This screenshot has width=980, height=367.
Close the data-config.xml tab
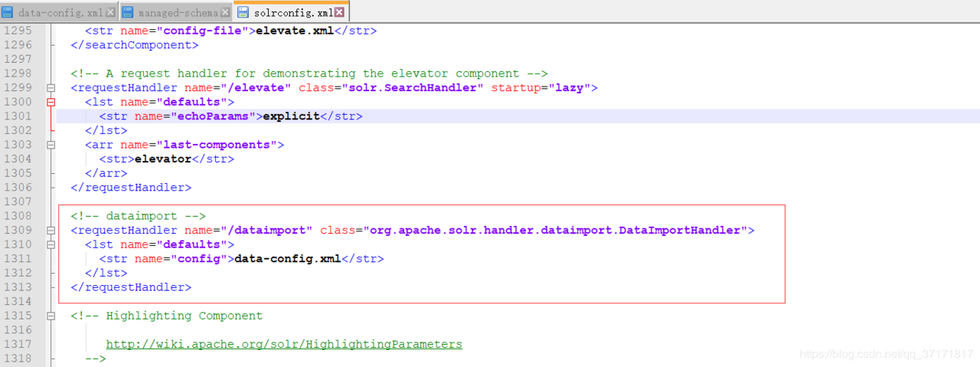point(110,12)
